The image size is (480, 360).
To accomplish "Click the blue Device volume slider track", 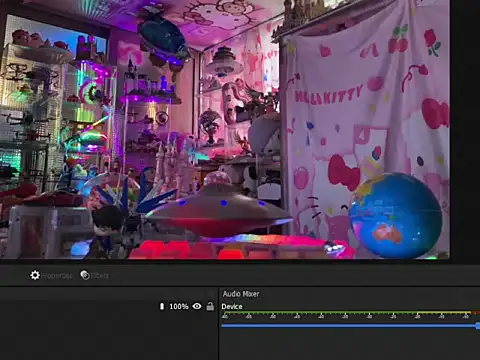I will click(x=349, y=325).
